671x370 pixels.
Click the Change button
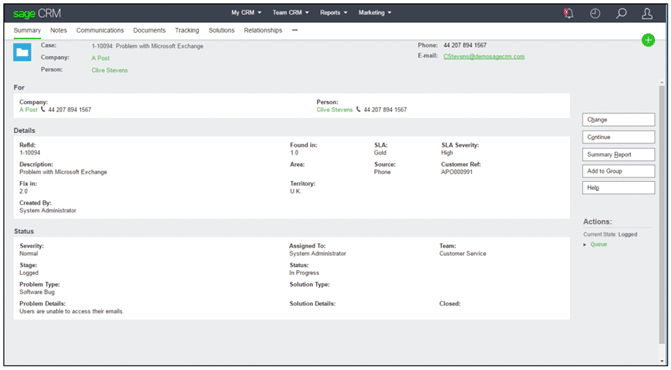[x=618, y=120]
